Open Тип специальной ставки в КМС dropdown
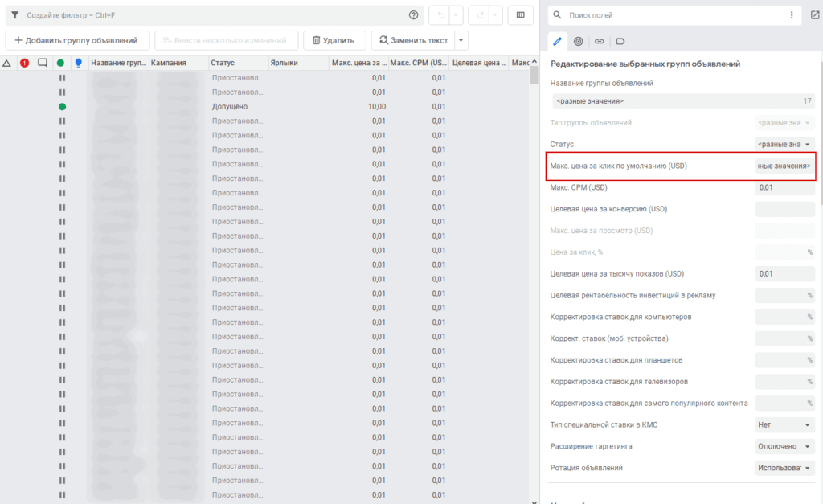The width and height of the screenshot is (823, 504). [784, 424]
